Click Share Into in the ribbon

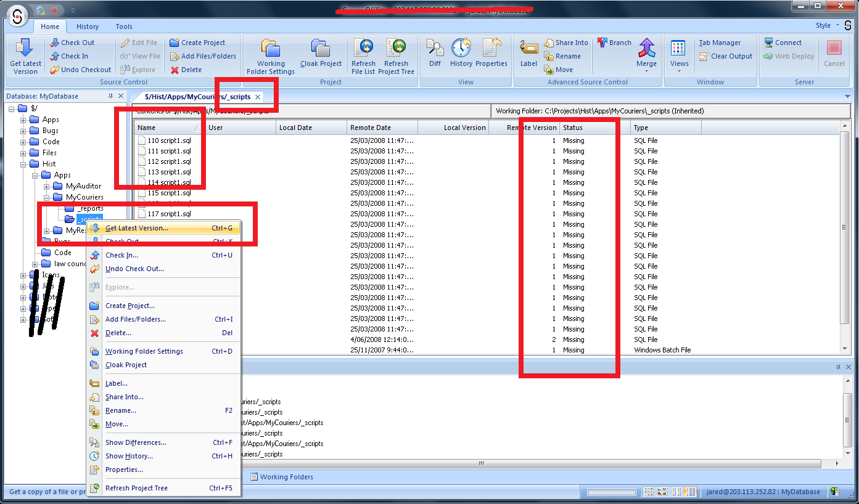pos(566,43)
